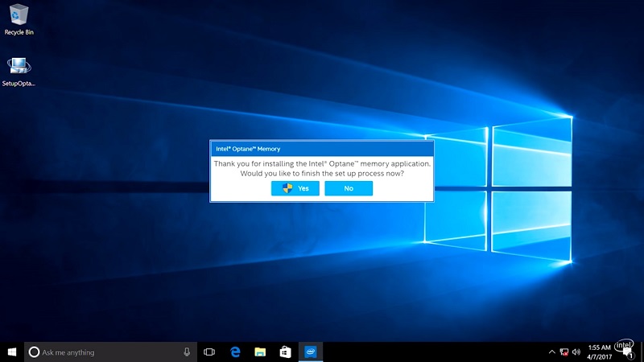Viewport: 644px width, 362px height.
Task: Open the Windows Store taskbar icon
Action: pos(284,352)
